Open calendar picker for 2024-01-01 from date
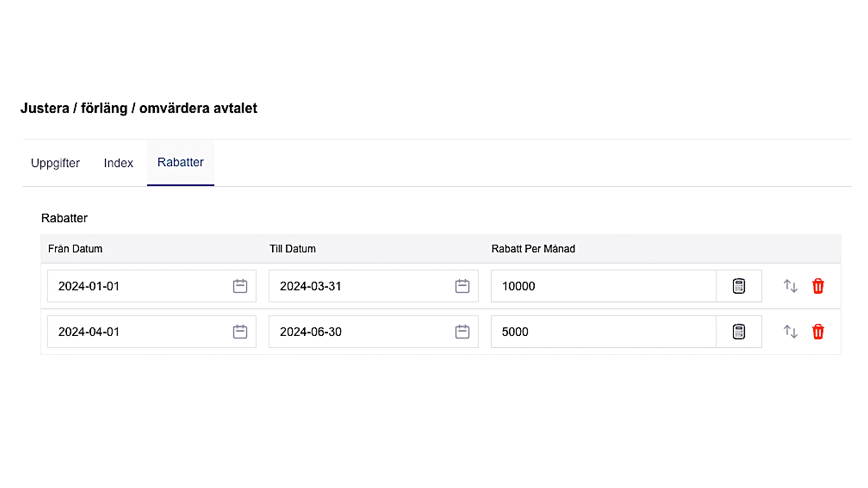 (x=240, y=286)
